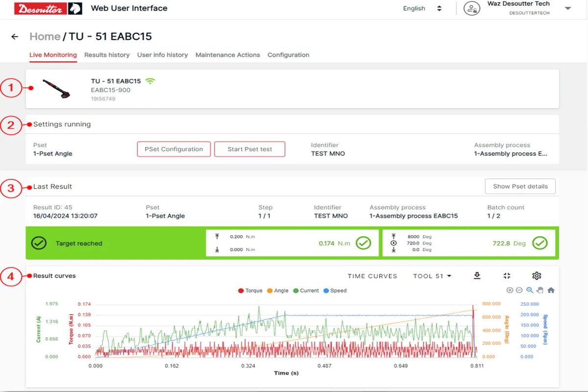588x392 pixels.
Task: Click the 1-Assembly process E... value
Action: [511, 153]
